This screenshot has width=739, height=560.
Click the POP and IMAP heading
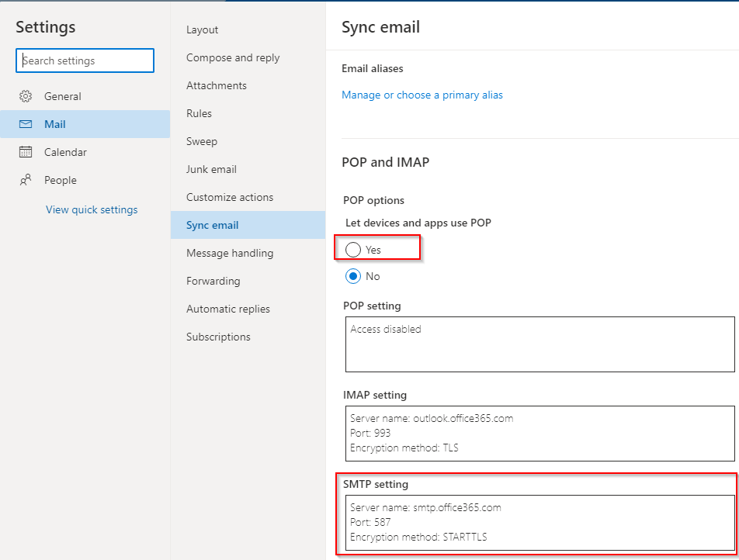click(386, 162)
